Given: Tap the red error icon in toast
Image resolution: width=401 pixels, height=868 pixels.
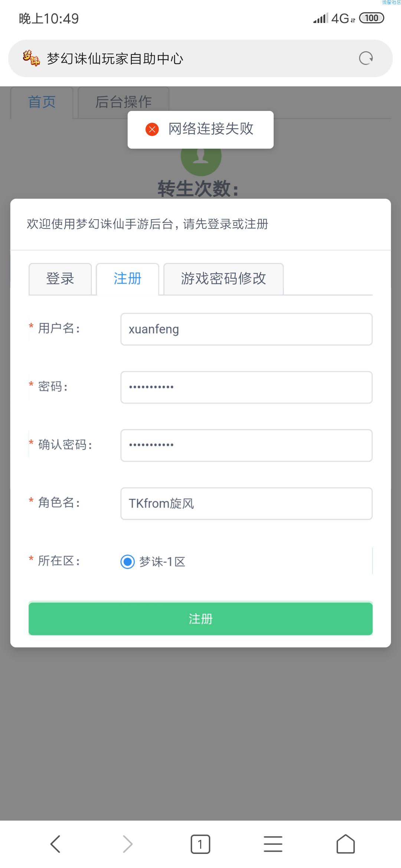Looking at the screenshot, I should click(x=152, y=129).
